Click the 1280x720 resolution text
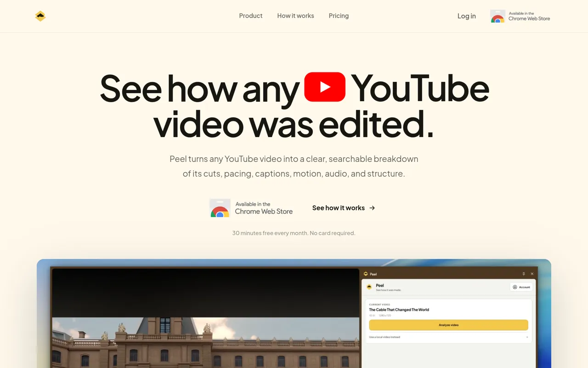 click(385, 316)
